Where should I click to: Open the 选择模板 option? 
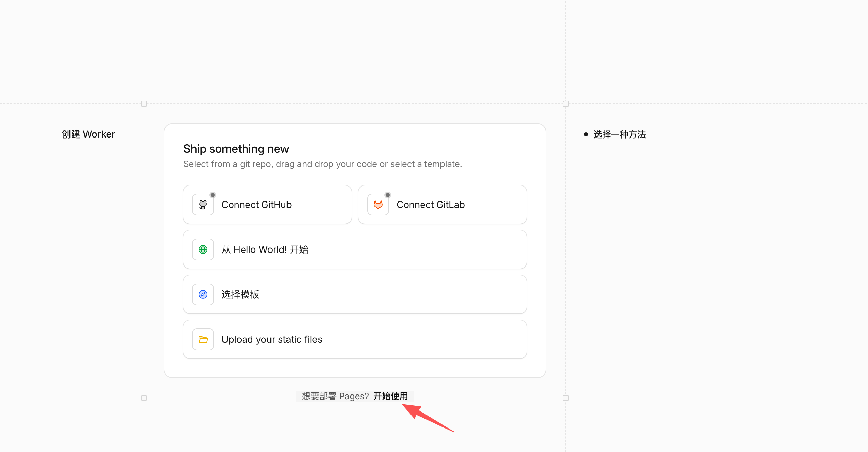pyautogui.click(x=355, y=294)
